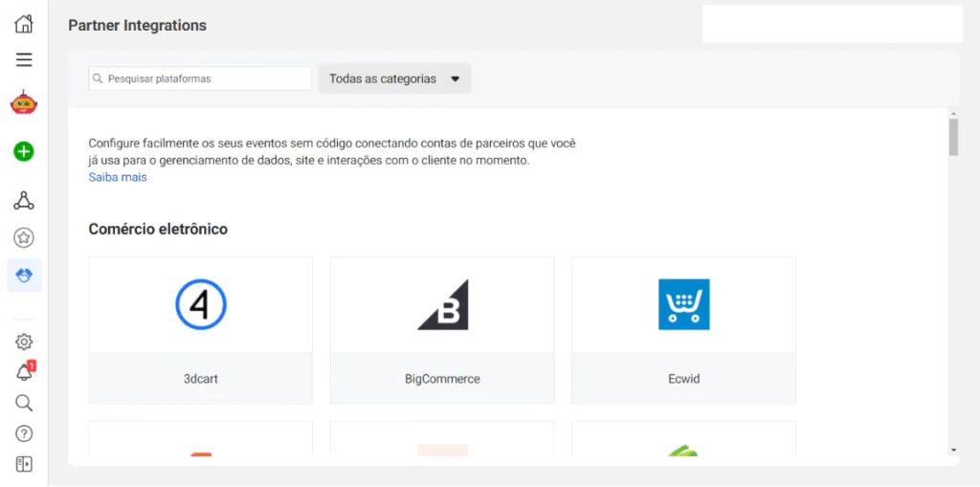
Task: Click the BigCommerce logo card image
Action: (x=442, y=304)
